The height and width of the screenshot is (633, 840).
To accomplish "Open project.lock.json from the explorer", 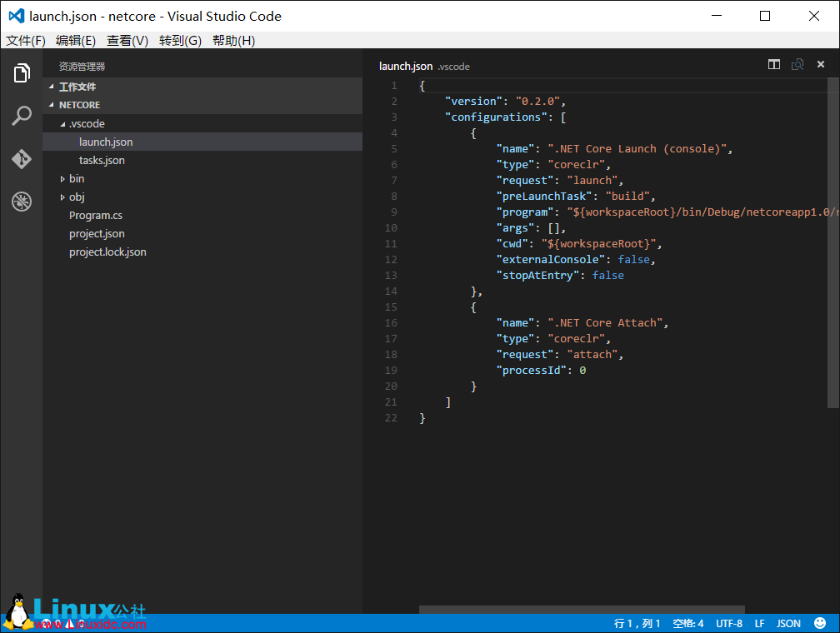I will [202, 252].
